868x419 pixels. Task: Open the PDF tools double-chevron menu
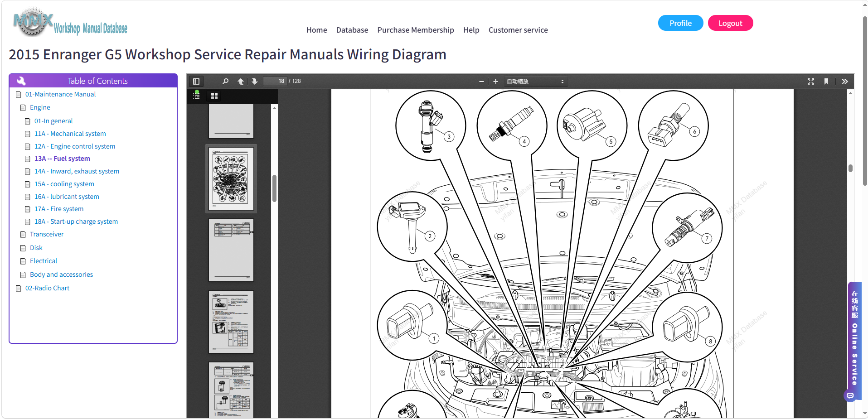click(845, 82)
